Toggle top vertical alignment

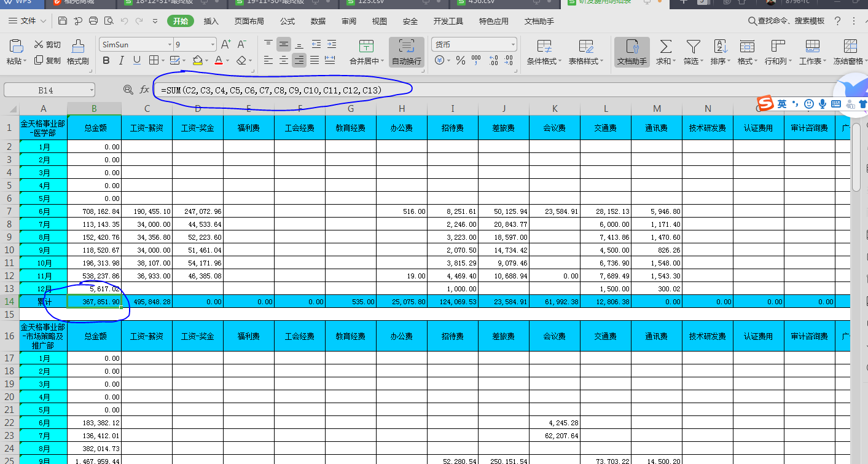[x=268, y=44]
